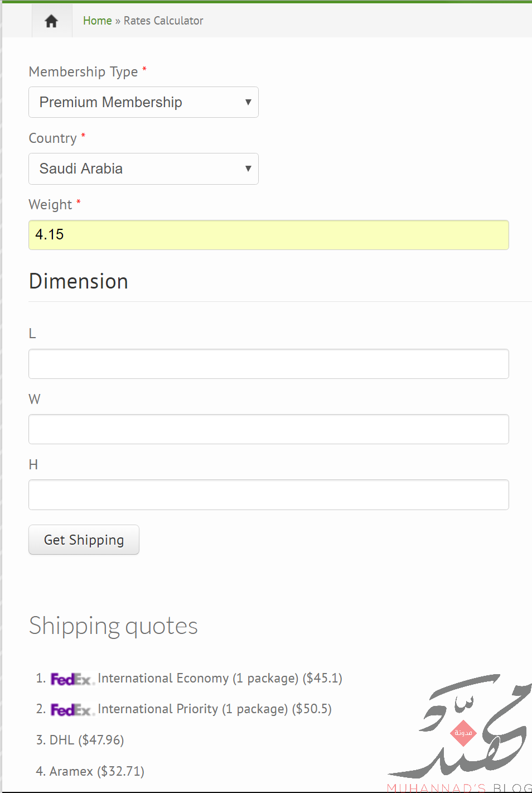Image resolution: width=532 pixels, height=793 pixels.
Task: Open the Membership Type dropdown
Action: point(143,102)
